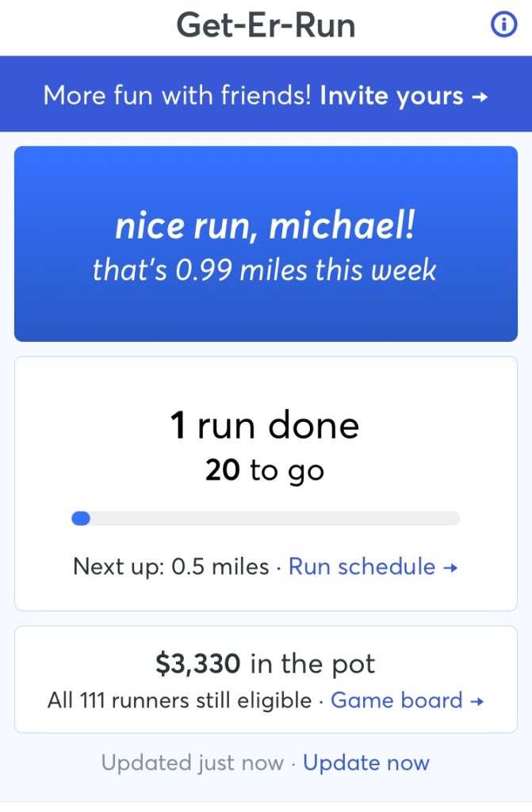Open the info icon beside Get-Er-Run
The height and width of the screenshot is (812, 532).
tap(504, 25)
